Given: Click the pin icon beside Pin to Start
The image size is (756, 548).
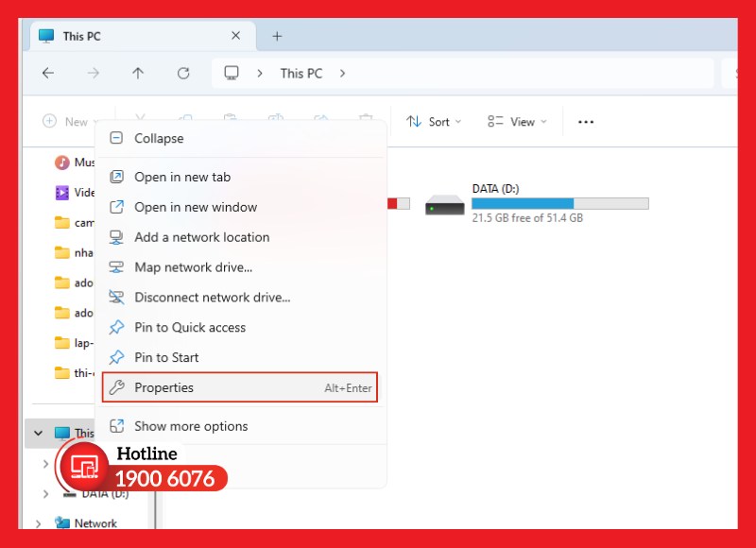Looking at the screenshot, I should click(x=116, y=357).
